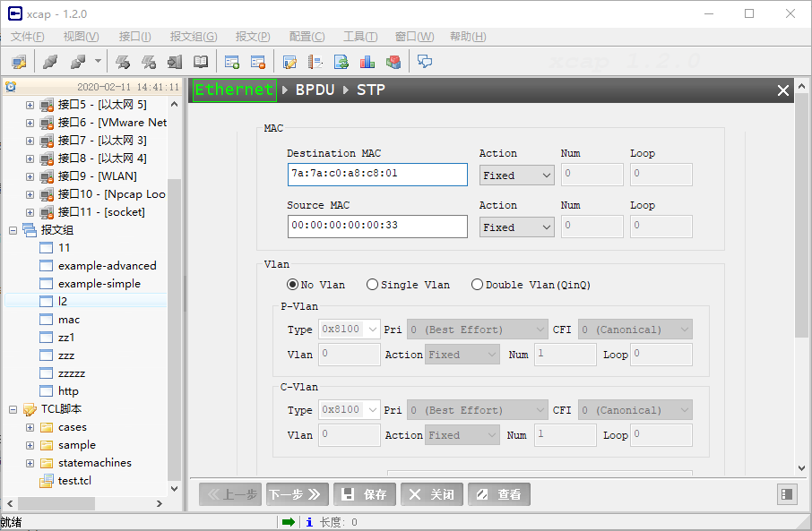This screenshot has height=531, width=812.
Task: Click the Source MAC input field
Action: tap(377, 227)
